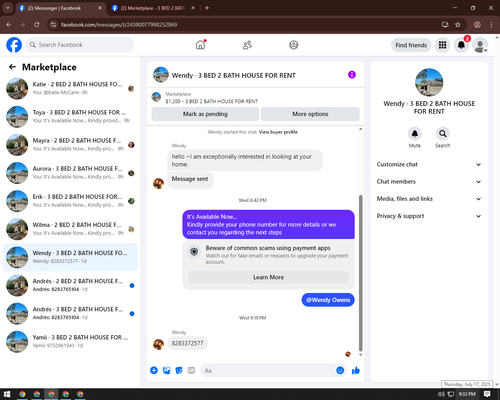500x400 pixels.
Task: Switch to the Messenger | Facebook tab
Action: pyautogui.click(x=60, y=8)
